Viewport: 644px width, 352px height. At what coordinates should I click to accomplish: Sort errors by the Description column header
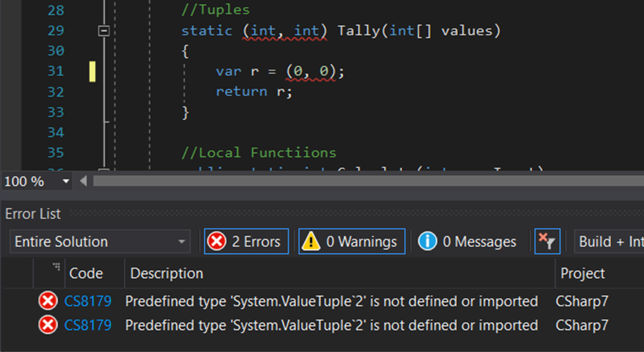tap(167, 273)
